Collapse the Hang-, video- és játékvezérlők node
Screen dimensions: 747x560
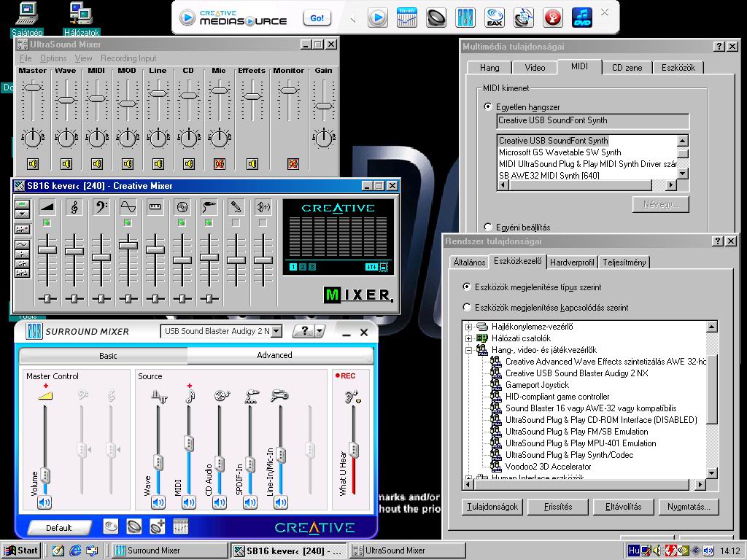469,350
